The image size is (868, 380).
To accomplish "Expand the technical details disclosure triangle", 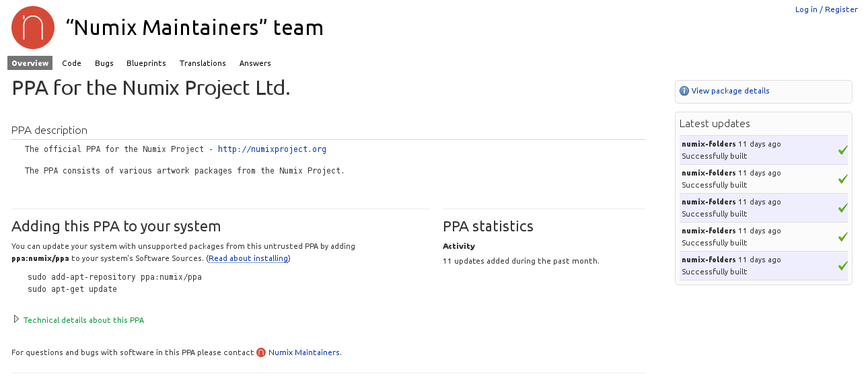I will click(x=16, y=319).
